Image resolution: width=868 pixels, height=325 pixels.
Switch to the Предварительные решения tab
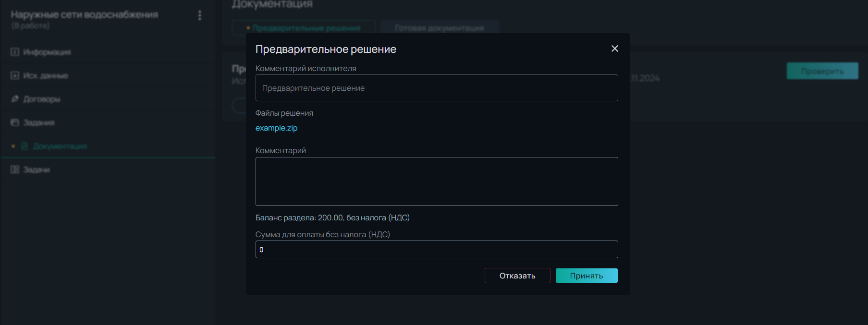click(x=304, y=28)
